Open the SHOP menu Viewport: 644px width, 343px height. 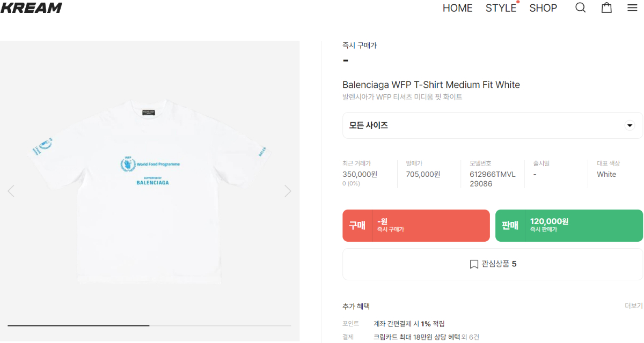[543, 8]
